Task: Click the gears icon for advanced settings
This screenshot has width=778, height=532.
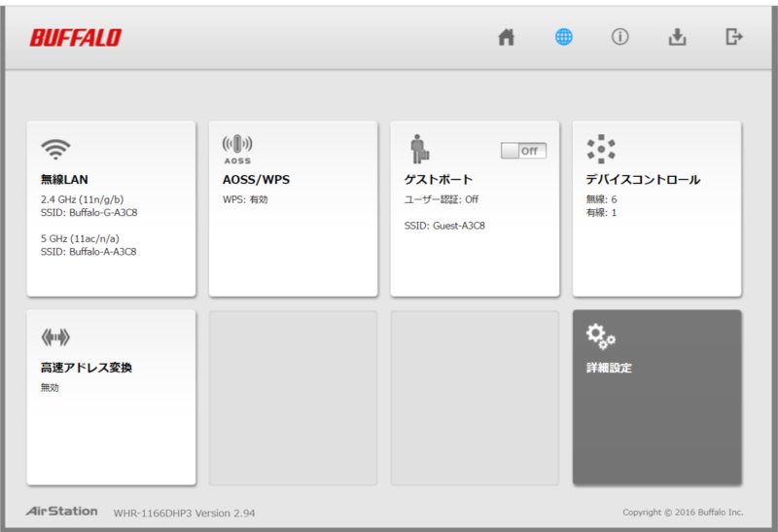Action: [601, 337]
